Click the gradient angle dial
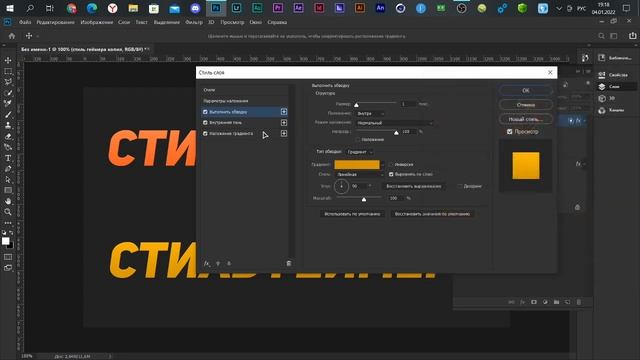Screen dimensions: 640x360 point(341,186)
